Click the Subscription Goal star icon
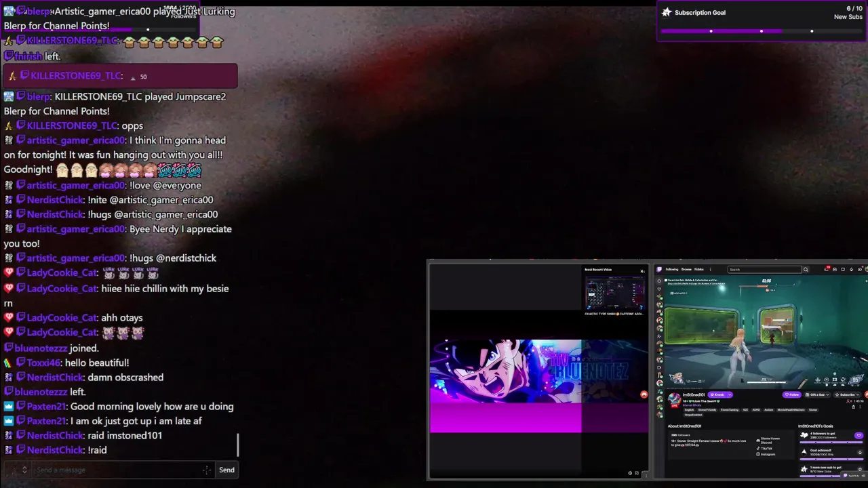Viewport: 868px width, 488px height. [667, 12]
